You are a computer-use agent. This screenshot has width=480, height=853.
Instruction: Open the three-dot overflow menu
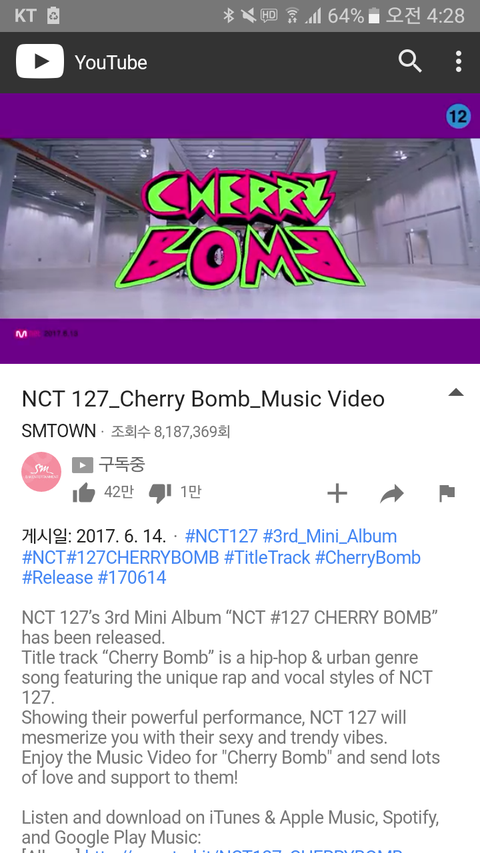459,61
